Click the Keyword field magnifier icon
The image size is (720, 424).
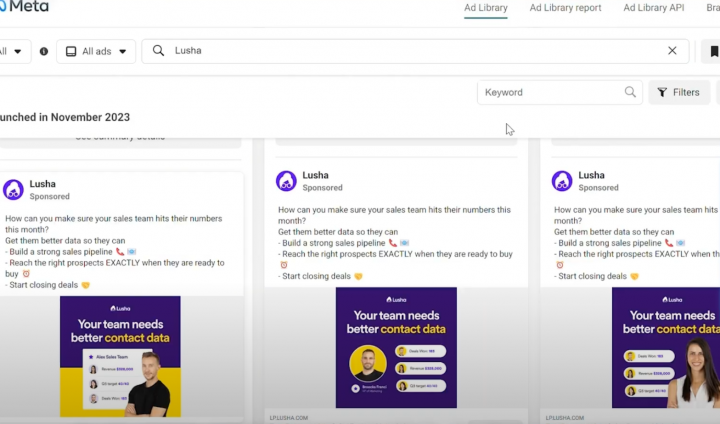tap(630, 92)
